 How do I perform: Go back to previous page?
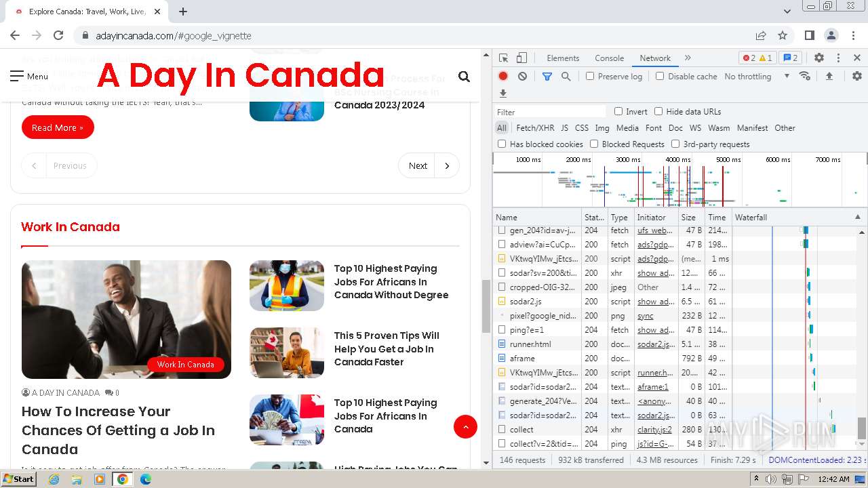(15, 36)
